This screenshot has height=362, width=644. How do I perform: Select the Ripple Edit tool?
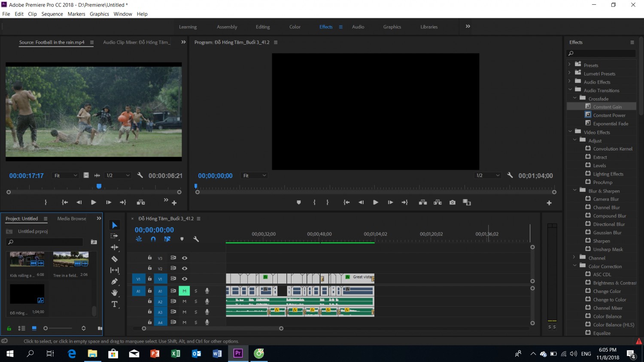tap(115, 247)
